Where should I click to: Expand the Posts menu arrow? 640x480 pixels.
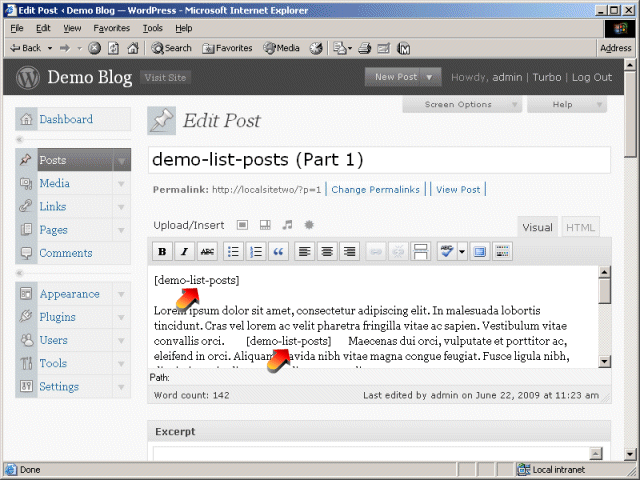(x=122, y=160)
